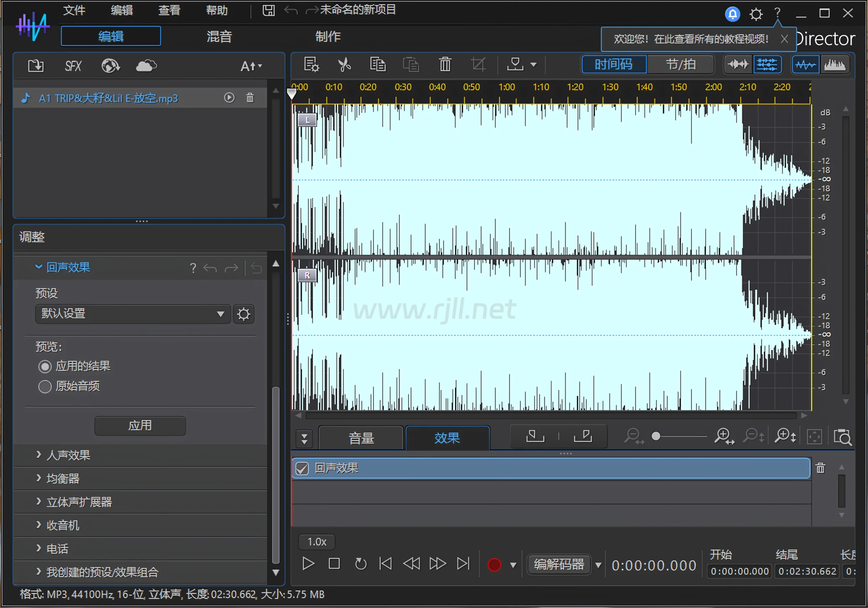The width and height of the screenshot is (868, 608).
Task: Click the 应用 button
Action: [140, 426]
